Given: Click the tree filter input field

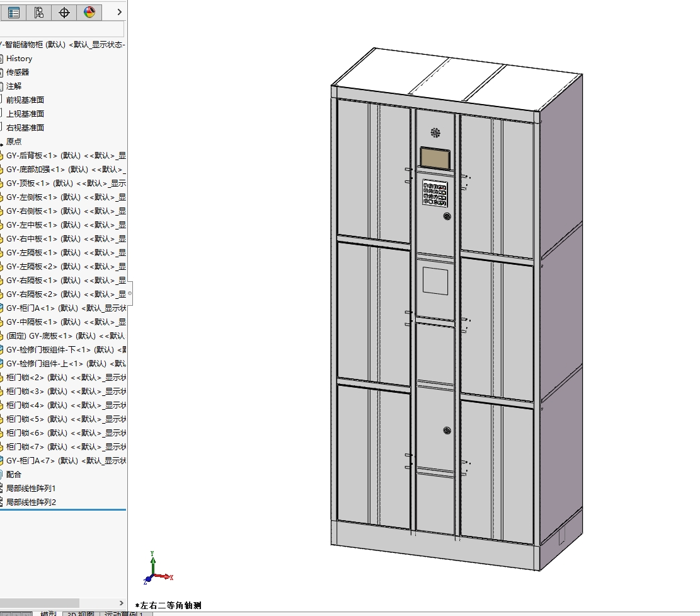Looking at the screenshot, I should coord(62,29).
